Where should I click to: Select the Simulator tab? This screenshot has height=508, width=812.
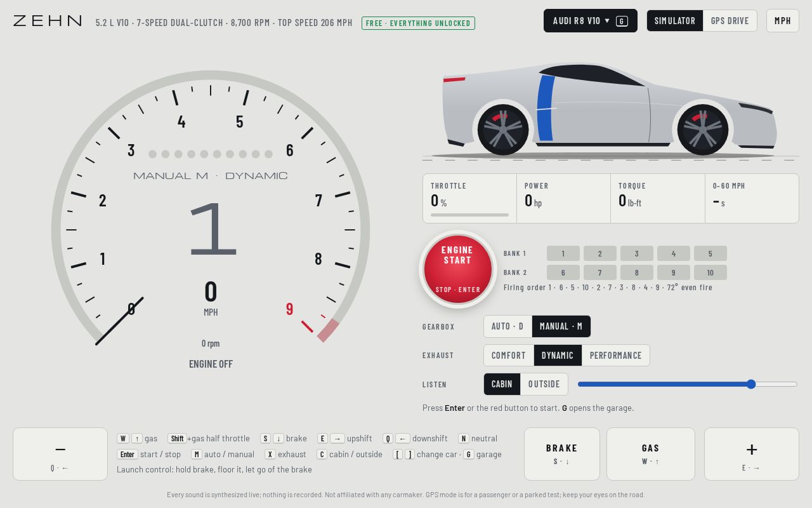[675, 21]
